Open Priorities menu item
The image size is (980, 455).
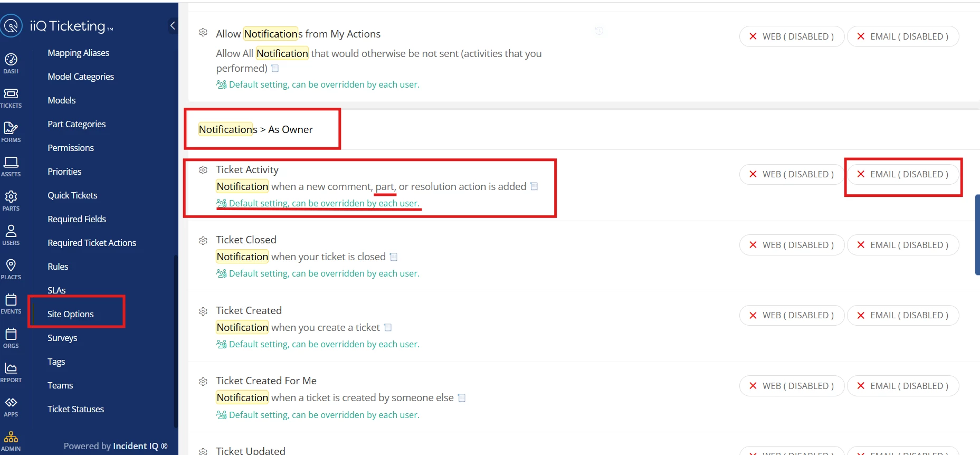64,172
